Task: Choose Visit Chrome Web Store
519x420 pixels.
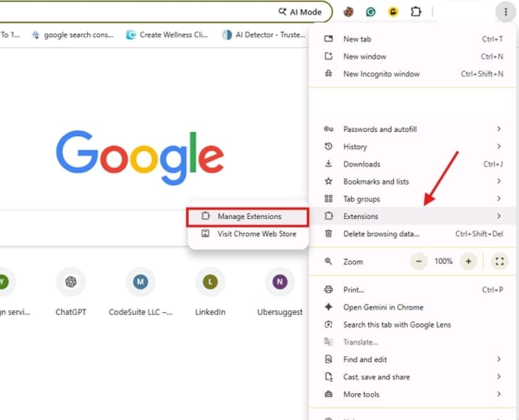Action: point(248,234)
